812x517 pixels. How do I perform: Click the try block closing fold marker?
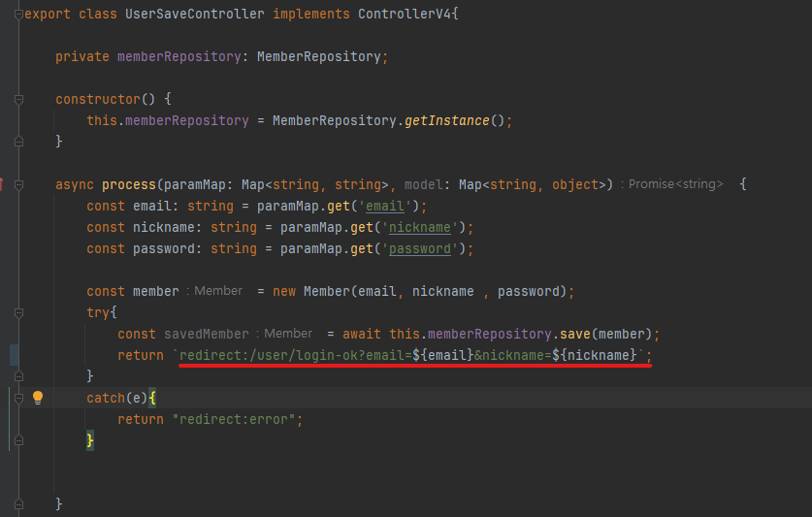[x=18, y=375]
